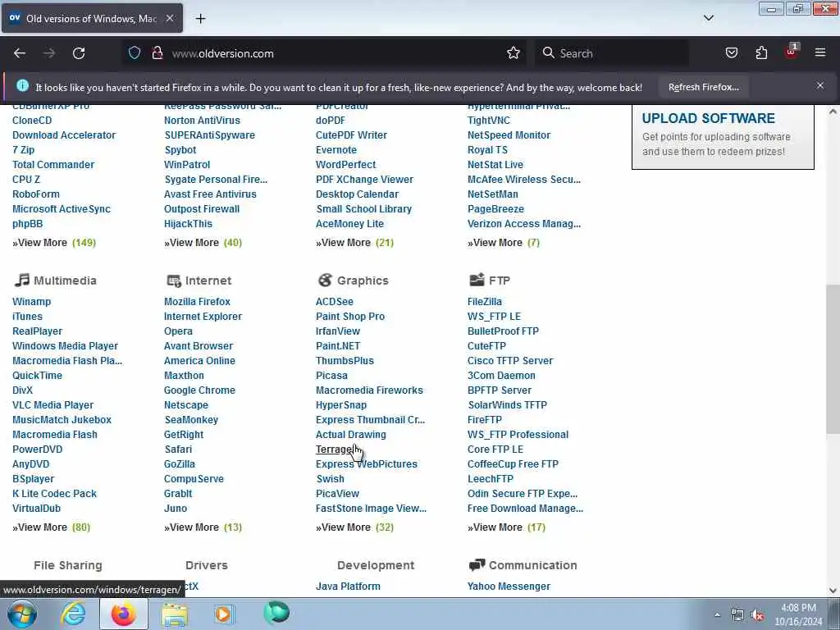Click the Multimedia category music icon
The width and height of the screenshot is (840, 630).
pyautogui.click(x=21, y=280)
